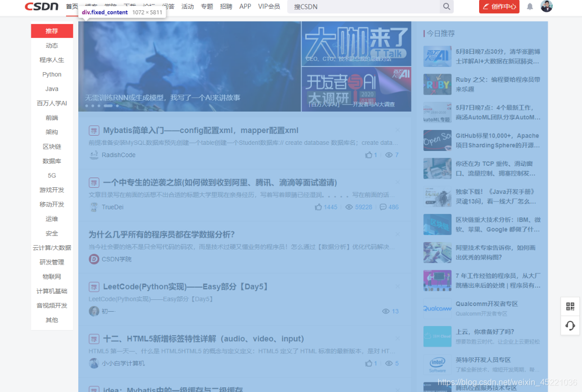Open 独家下载 Java开发手册 recommendation
582x392 pixels.
point(496,197)
